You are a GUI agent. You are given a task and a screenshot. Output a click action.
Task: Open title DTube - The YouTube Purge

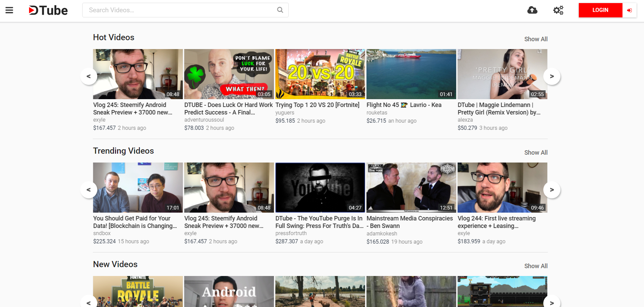pyautogui.click(x=319, y=222)
